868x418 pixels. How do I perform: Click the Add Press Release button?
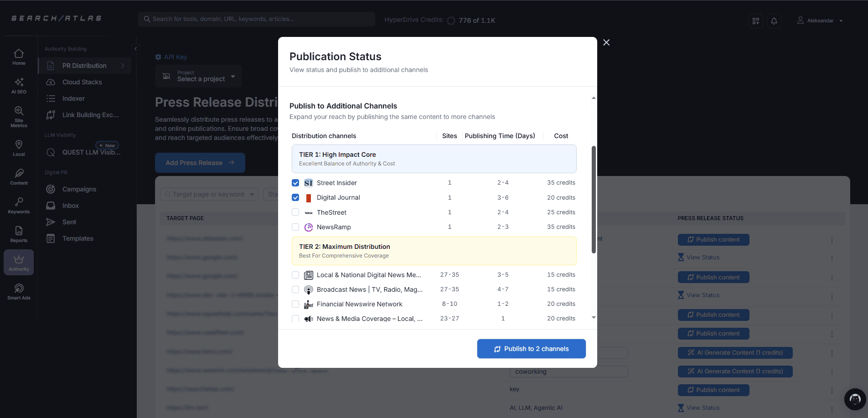(200, 163)
